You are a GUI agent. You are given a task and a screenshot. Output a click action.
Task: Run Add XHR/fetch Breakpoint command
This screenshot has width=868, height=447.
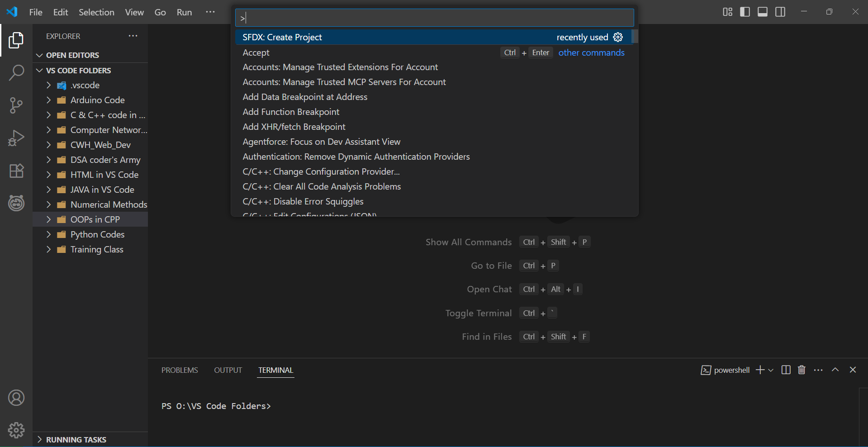click(433, 127)
